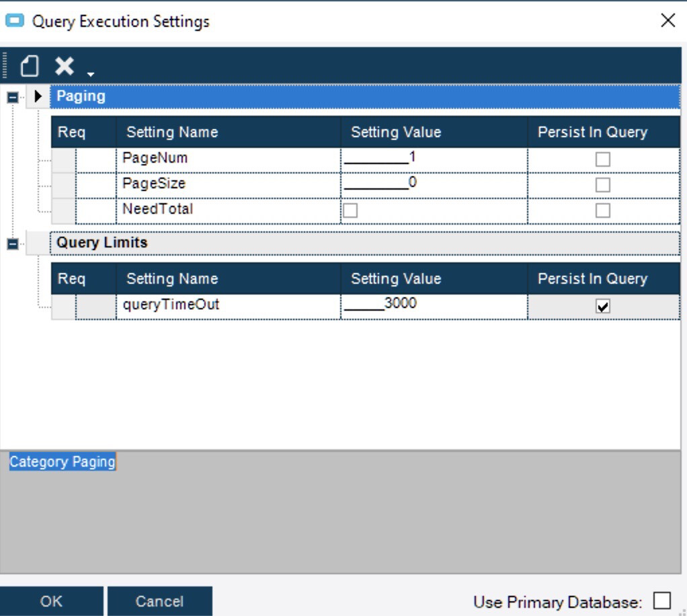Open the toolbar overflow dropdown arrow
687x616 pixels.
point(91,74)
